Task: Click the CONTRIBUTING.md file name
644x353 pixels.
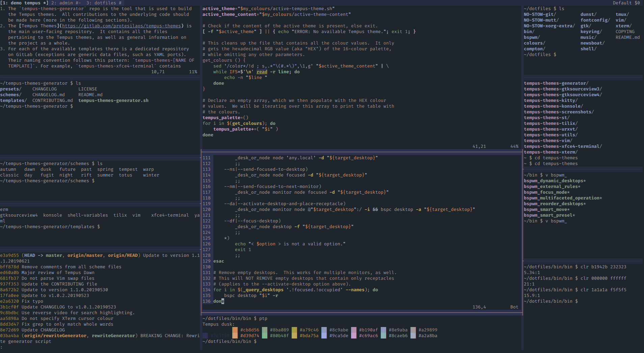Action: click(x=53, y=100)
